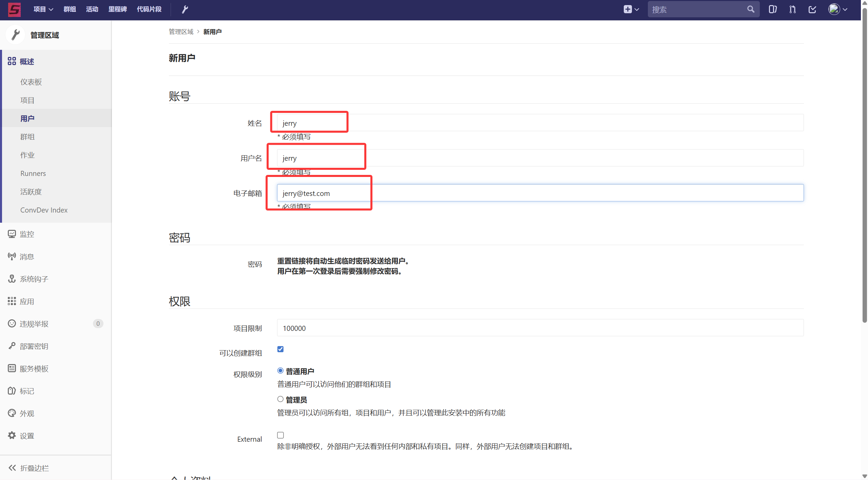
Task: Expand the user avatar dropdown arrow
Action: (x=845, y=9)
